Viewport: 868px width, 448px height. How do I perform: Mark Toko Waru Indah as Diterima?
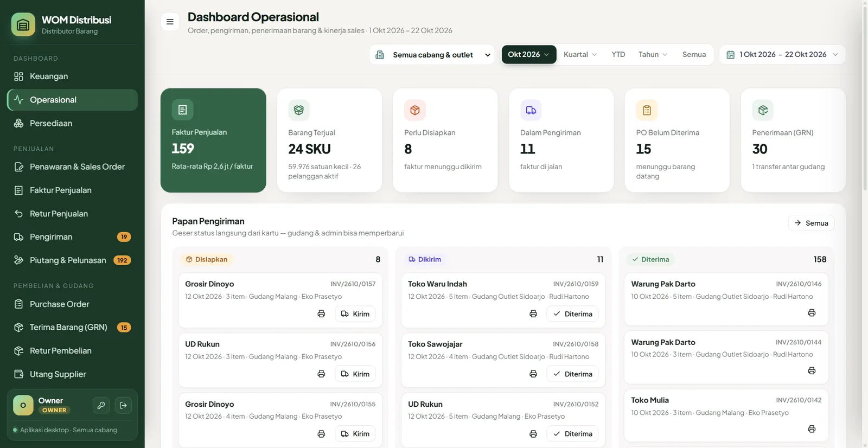click(x=572, y=314)
